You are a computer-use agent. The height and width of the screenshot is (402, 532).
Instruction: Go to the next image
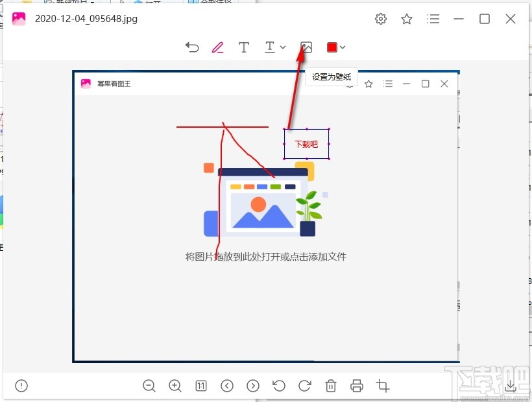point(253,386)
